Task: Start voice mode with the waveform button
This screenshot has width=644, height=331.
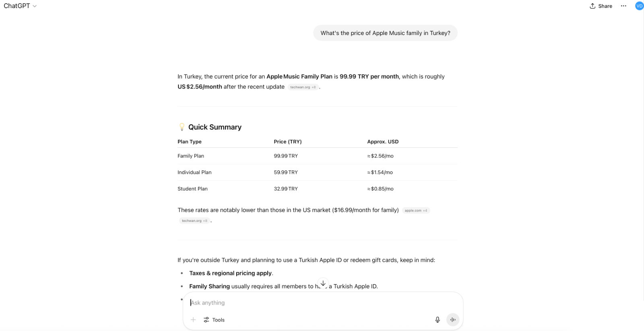Action: click(453, 320)
